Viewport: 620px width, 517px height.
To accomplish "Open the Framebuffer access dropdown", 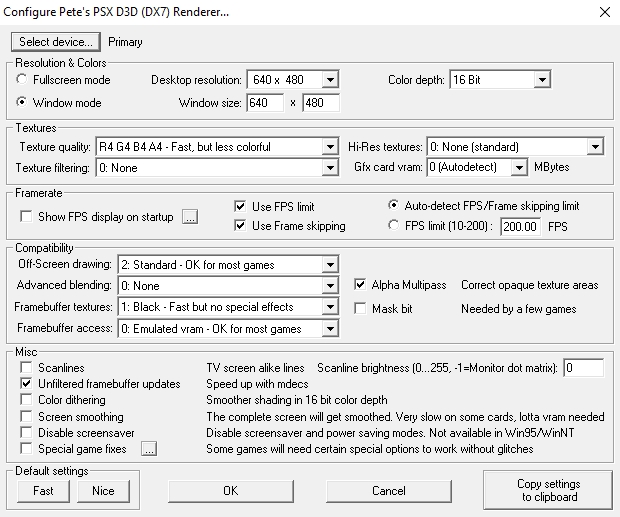I will coord(228,328).
